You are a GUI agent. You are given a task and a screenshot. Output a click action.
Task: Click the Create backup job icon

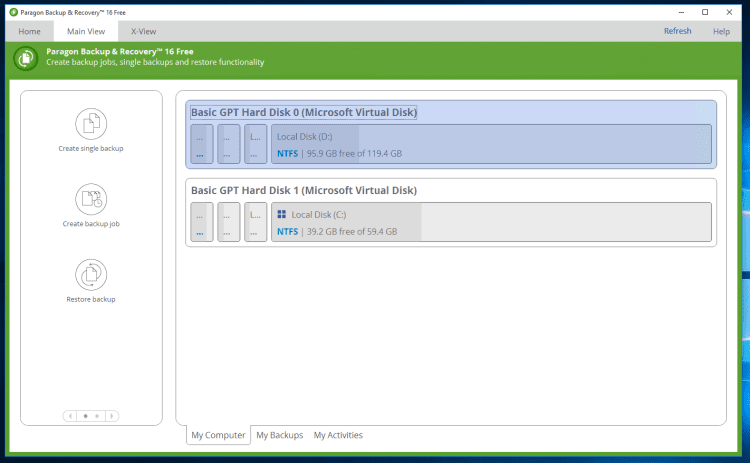pos(91,199)
